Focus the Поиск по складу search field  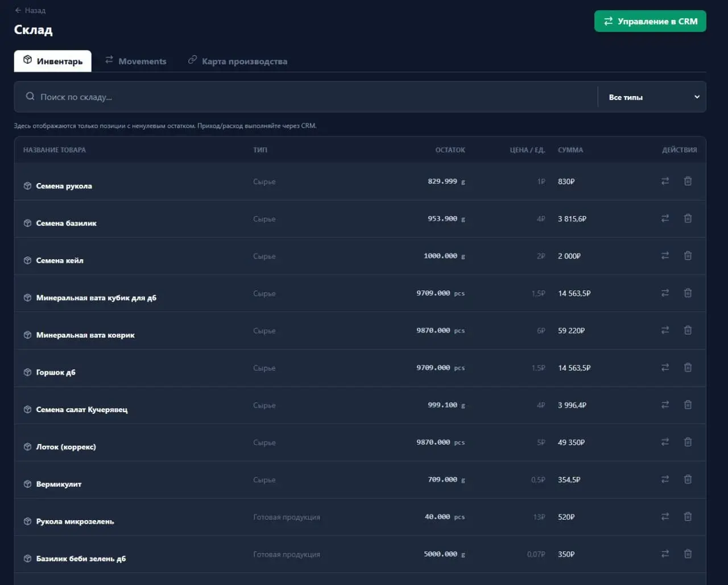click(x=306, y=97)
